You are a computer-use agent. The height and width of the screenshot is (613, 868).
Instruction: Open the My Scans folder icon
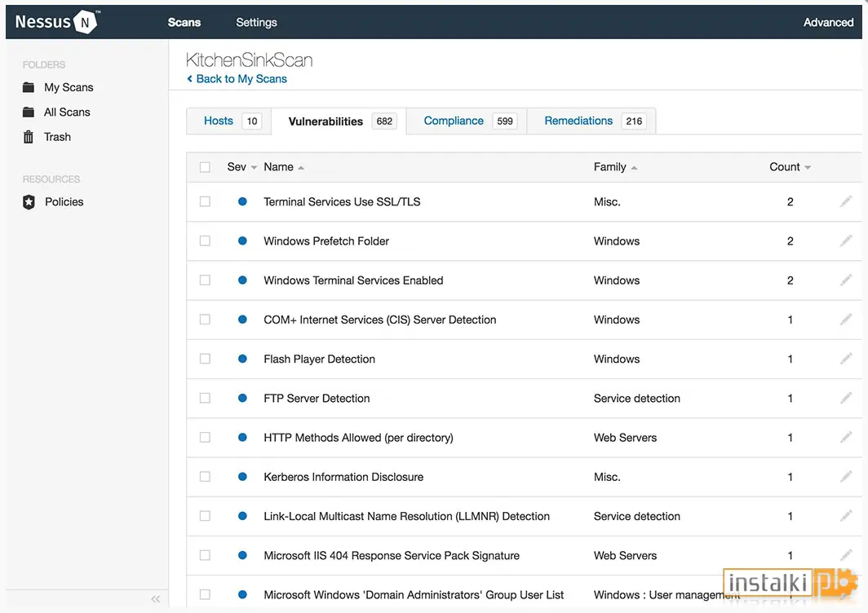[29, 87]
